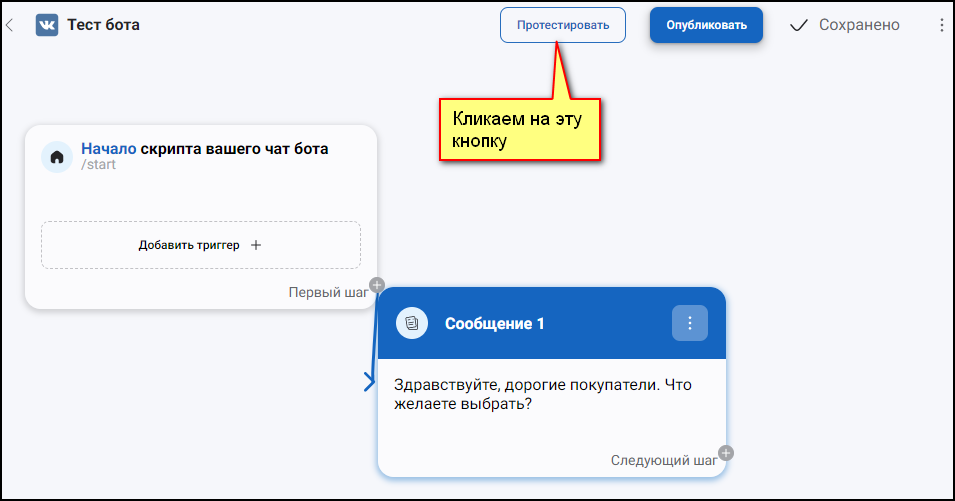Select the 'Начало' link in the start block
This screenshot has width=955, height=501.
click(108, 149)
